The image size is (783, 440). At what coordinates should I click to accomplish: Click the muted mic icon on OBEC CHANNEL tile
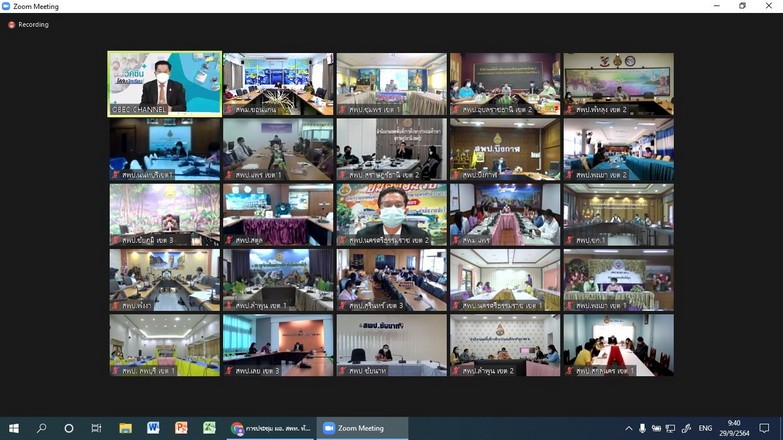click(115, 110)
